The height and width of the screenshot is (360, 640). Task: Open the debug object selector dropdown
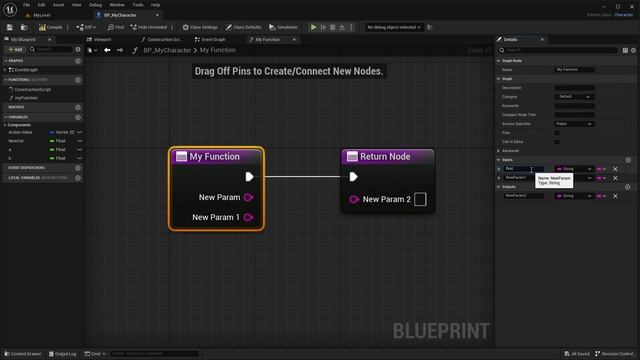(394, 27)
